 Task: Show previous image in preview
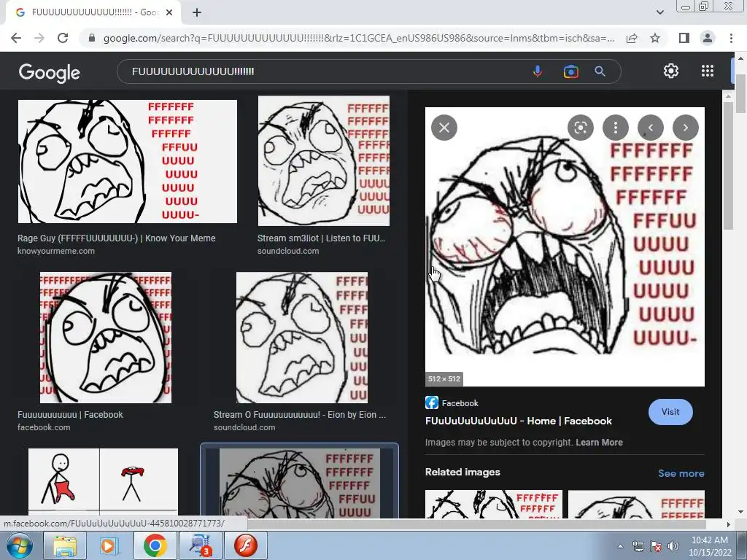pos(650,128)
